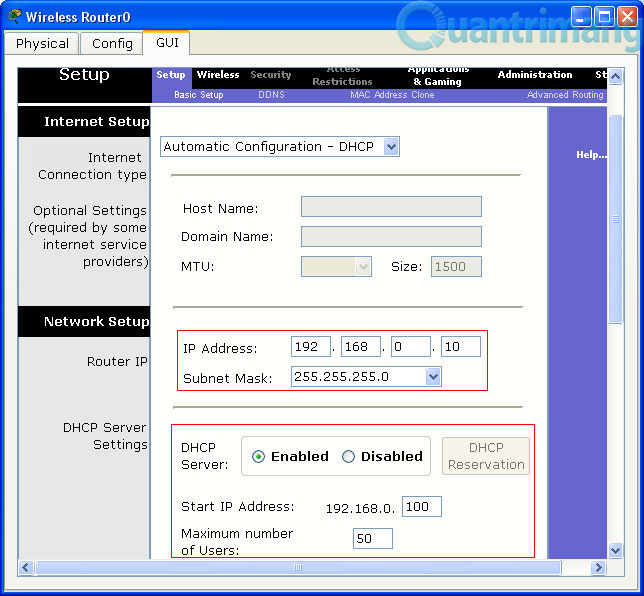644x596 pixels.
Task: Click the Wireless Router0 title icon
Action: (x=14, y=16)
